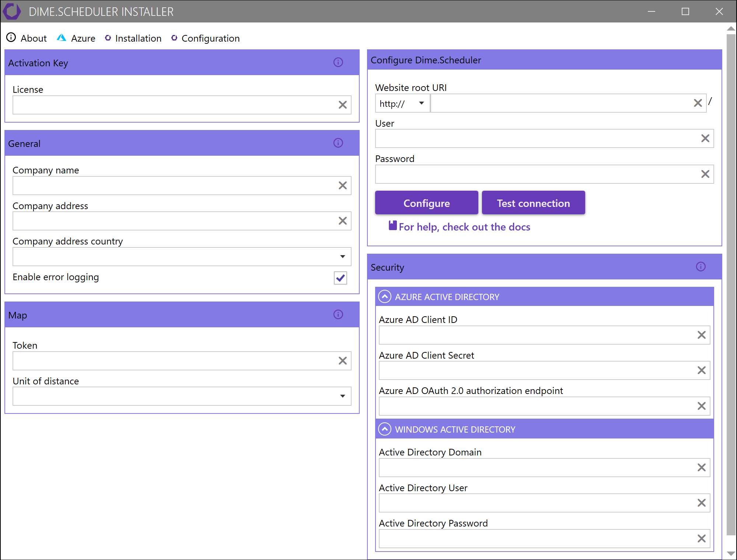This screenshot has height=560, width=737.
Task: Collapse the Windows Active Directory section
Action: point(385,429)
